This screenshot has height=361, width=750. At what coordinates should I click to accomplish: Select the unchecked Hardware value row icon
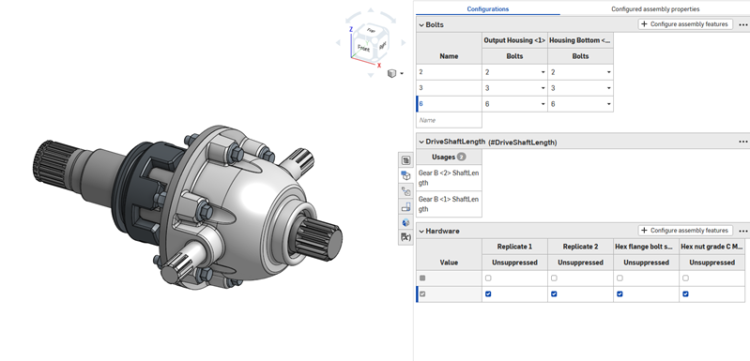[x=422, y=278]
